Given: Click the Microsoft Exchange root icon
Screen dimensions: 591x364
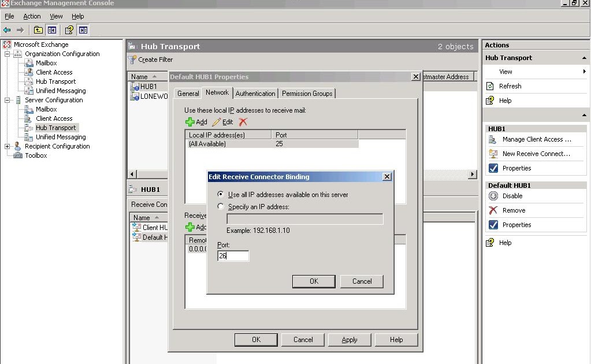Looking at the screenshot, I should [x=7, y=44].
